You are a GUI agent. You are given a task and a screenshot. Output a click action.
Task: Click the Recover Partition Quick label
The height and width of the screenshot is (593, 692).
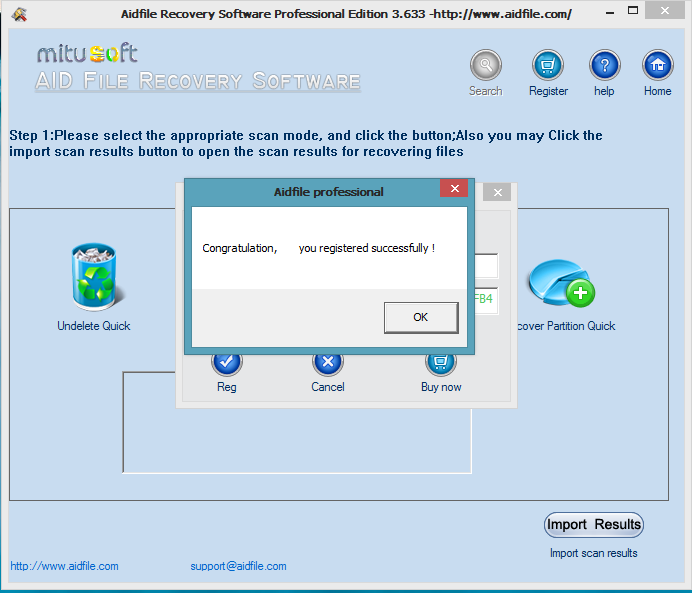click(x=566, y=326)
